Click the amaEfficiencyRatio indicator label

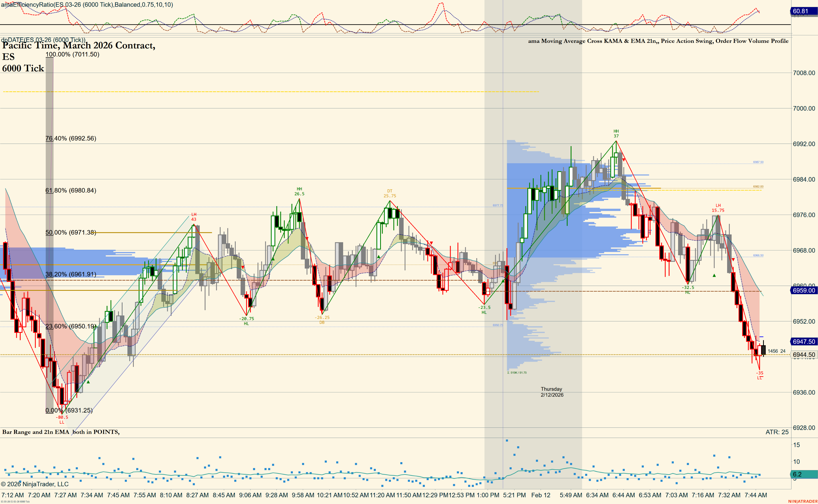click(x=87, y=5)
